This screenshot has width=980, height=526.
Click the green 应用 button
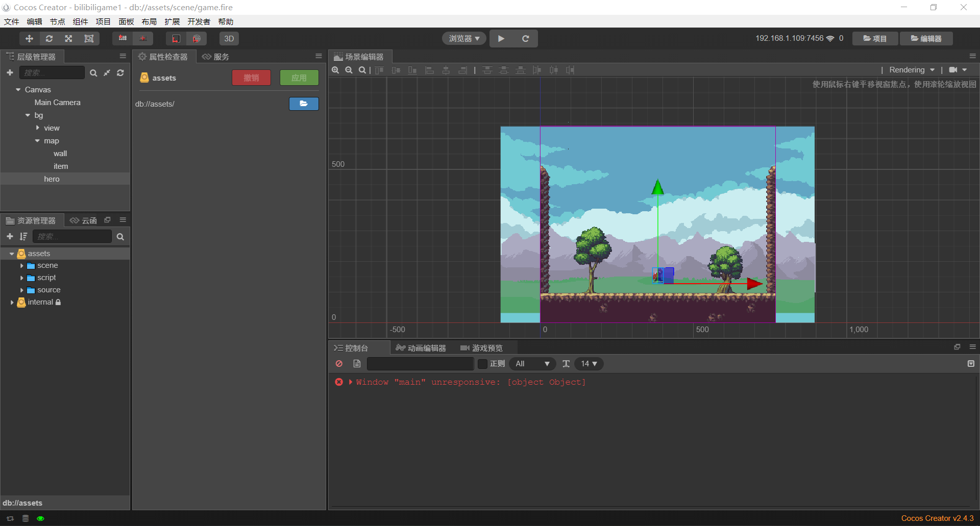pyautogui.click(x=299, y=78)
